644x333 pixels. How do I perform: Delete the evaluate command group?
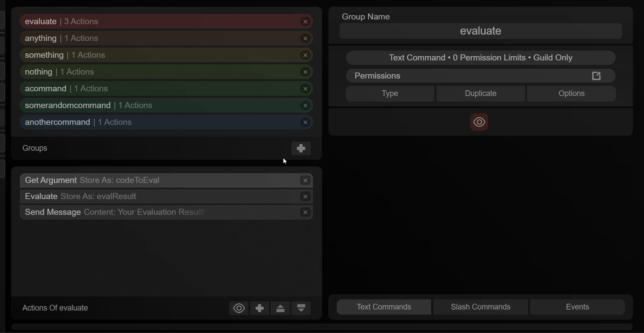click(305, 22)
